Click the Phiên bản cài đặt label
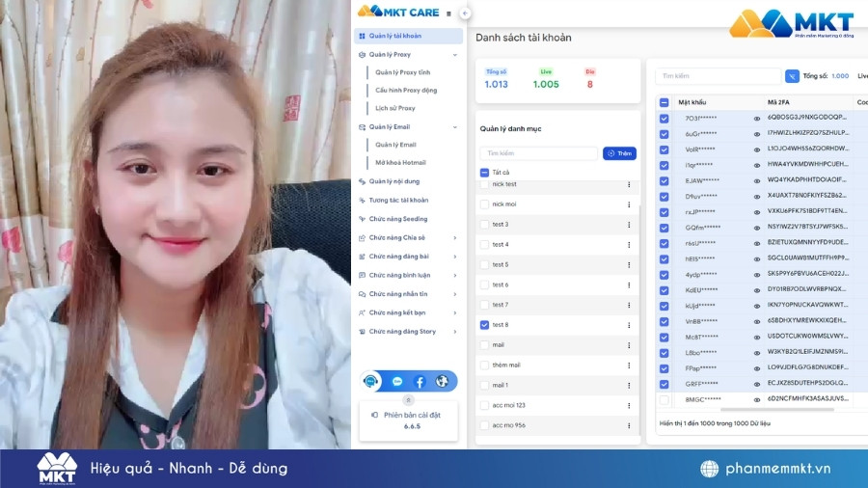 [x=412, y=415]
